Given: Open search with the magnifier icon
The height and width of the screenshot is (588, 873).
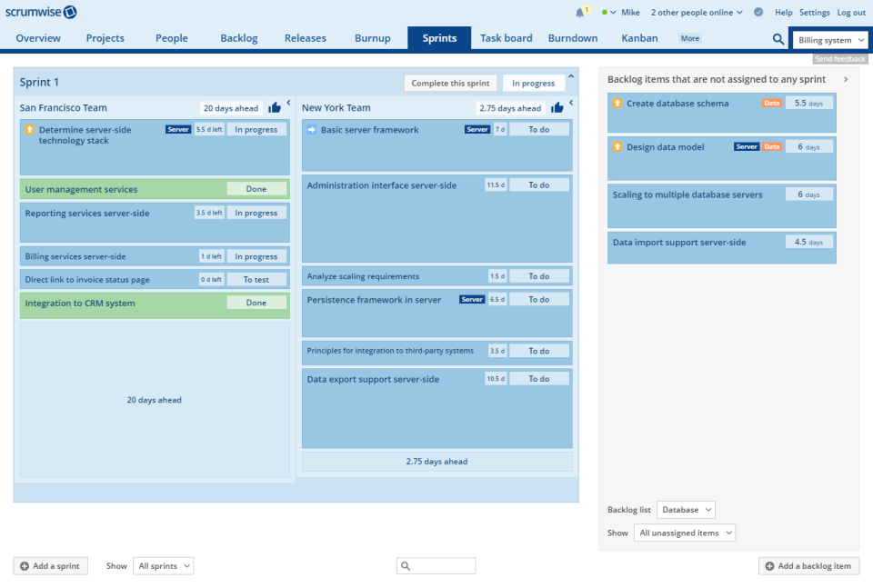Looking at the screenshot, I should click(x=778, y=39).
